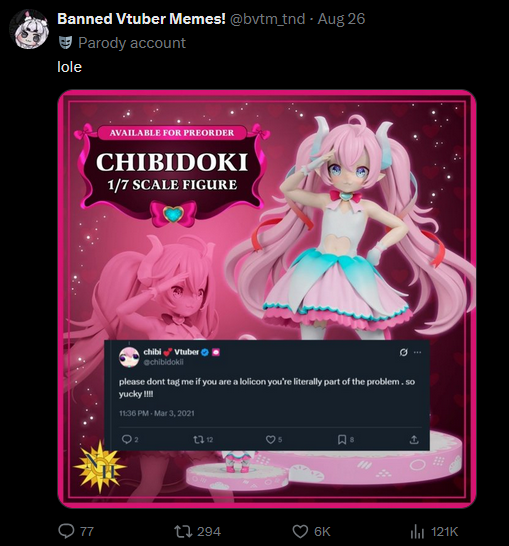Click share icon on embedded tweet
The height and width of the screenshot is (546, 509).
414,439
